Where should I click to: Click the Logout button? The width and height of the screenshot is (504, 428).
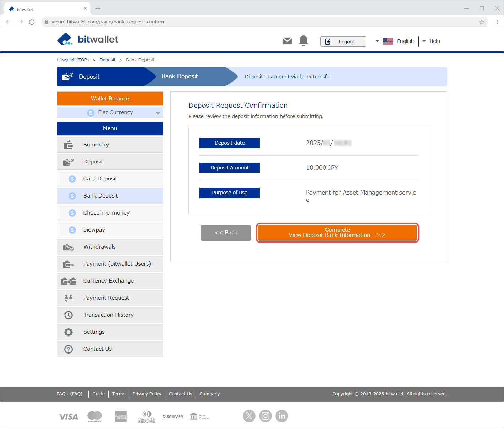[343, 41]
